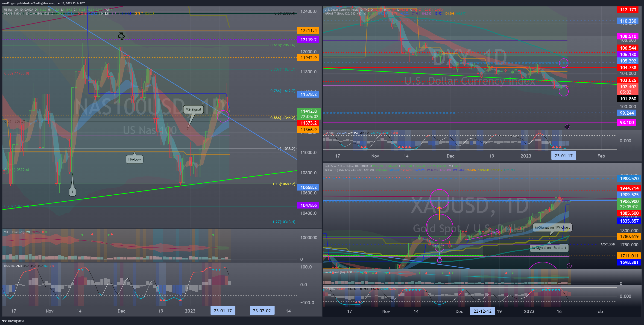Select the HA-Low callout label

135,159
